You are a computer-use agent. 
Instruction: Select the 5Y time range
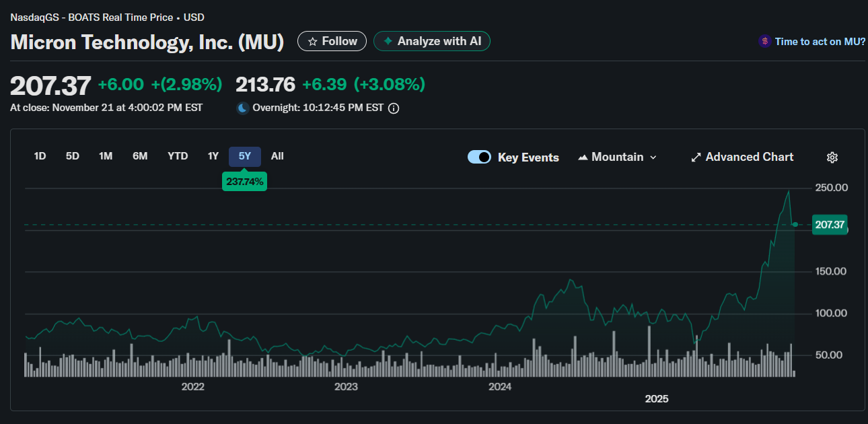245,156
